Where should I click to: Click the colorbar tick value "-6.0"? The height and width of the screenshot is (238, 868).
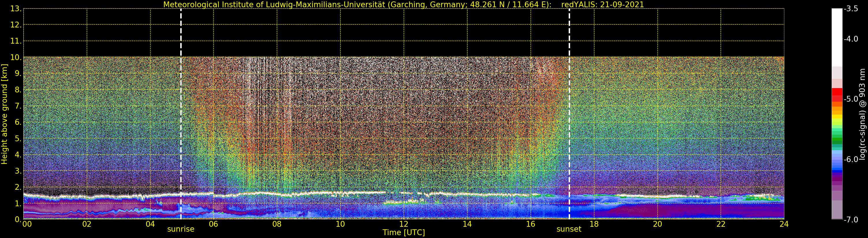coord(851,159)
